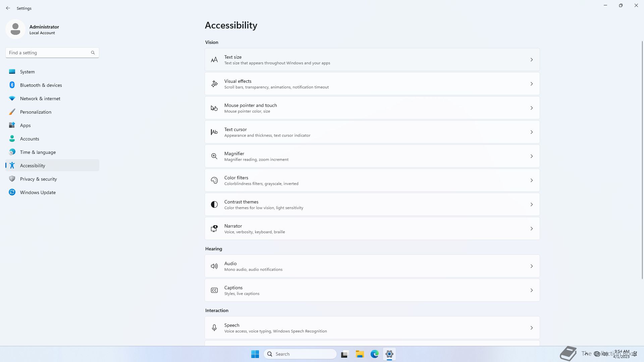Click the taskbar Search box
644x362 pixels.
click(x=300, y=354)
